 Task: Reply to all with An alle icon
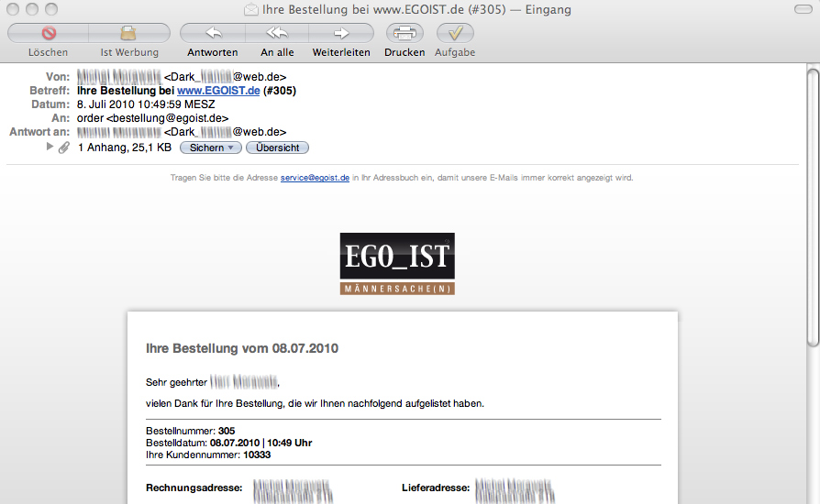(x=277, y=33)
